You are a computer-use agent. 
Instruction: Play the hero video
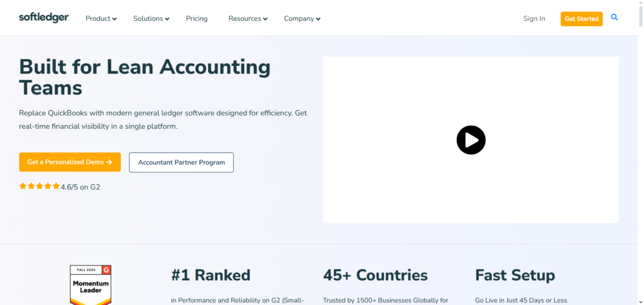tap(470, 140)
